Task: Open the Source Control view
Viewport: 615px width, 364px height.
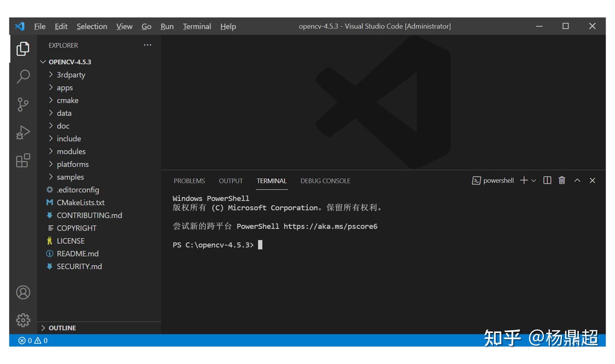Action: [x=23, y=105]
